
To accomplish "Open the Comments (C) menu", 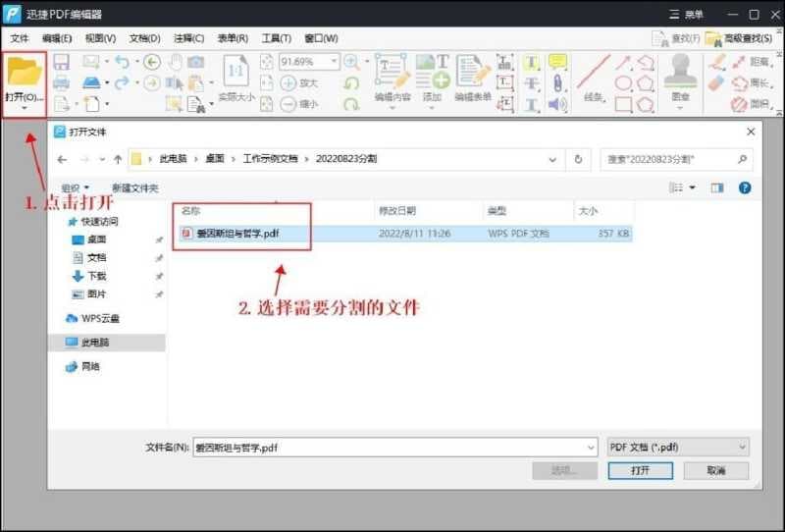I will (x=188, y=38).
